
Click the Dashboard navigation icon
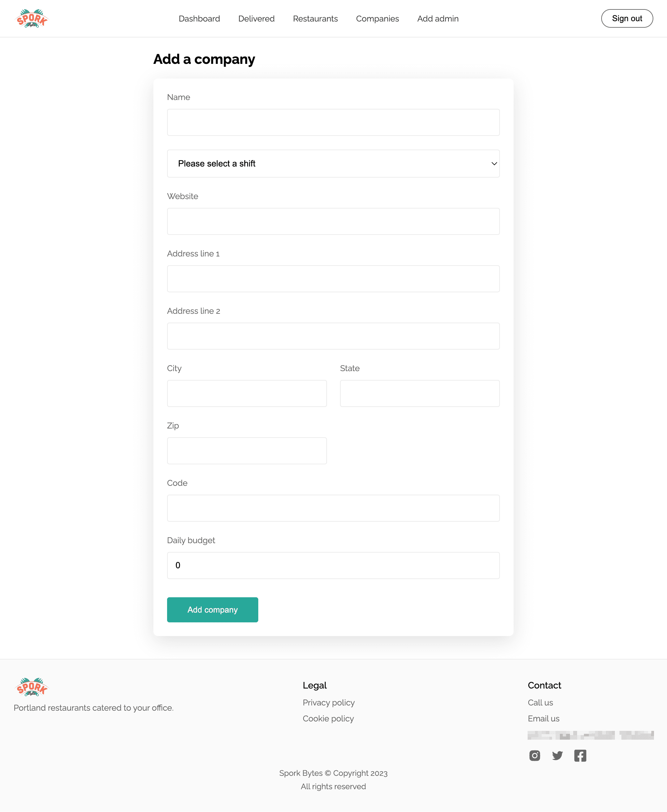tap(199, 18)
